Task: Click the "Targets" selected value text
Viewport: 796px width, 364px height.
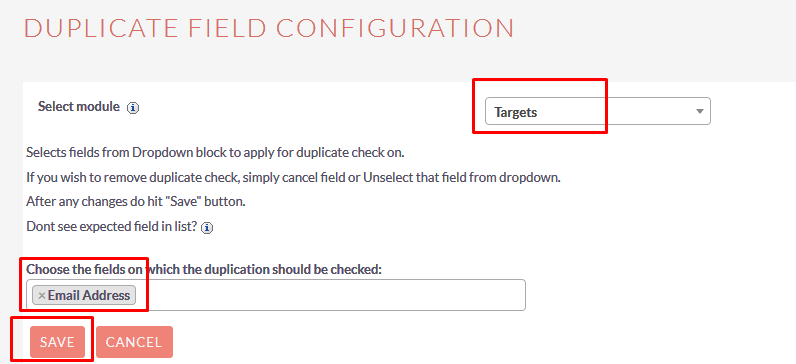Action: point(516,112)
